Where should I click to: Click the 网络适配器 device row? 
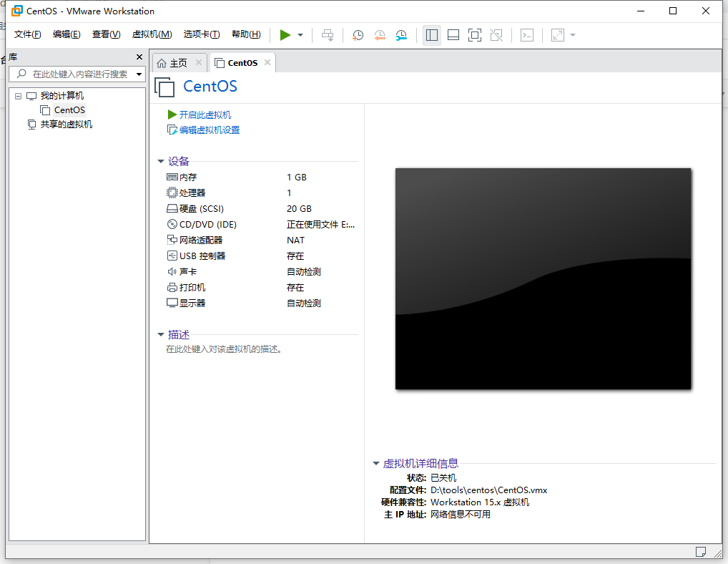(x=262, y=240)
